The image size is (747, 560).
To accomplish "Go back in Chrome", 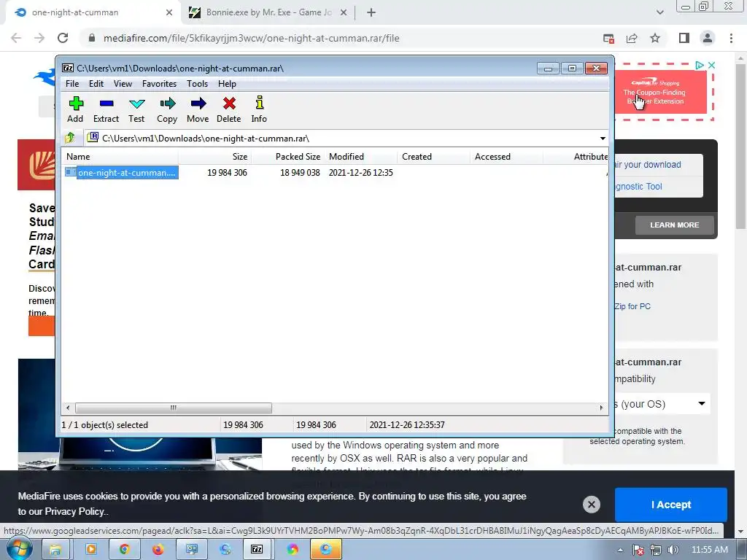I will point(16,38).
